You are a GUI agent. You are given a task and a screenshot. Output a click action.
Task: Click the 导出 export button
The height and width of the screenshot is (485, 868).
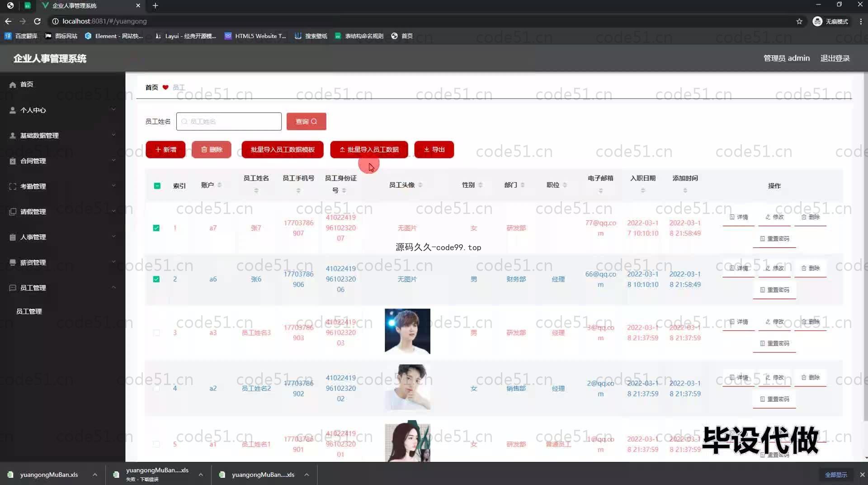434,149
